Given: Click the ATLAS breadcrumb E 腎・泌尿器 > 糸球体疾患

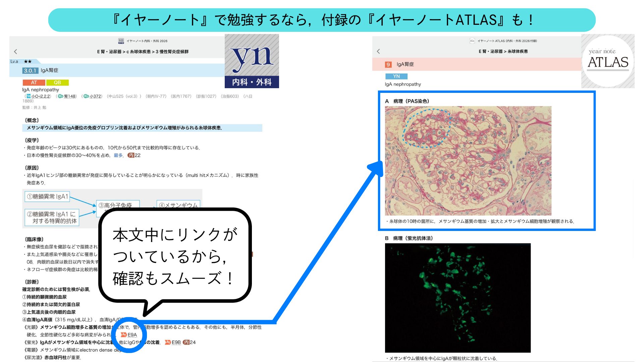Looking at the screenshot, I should [503, 51].
